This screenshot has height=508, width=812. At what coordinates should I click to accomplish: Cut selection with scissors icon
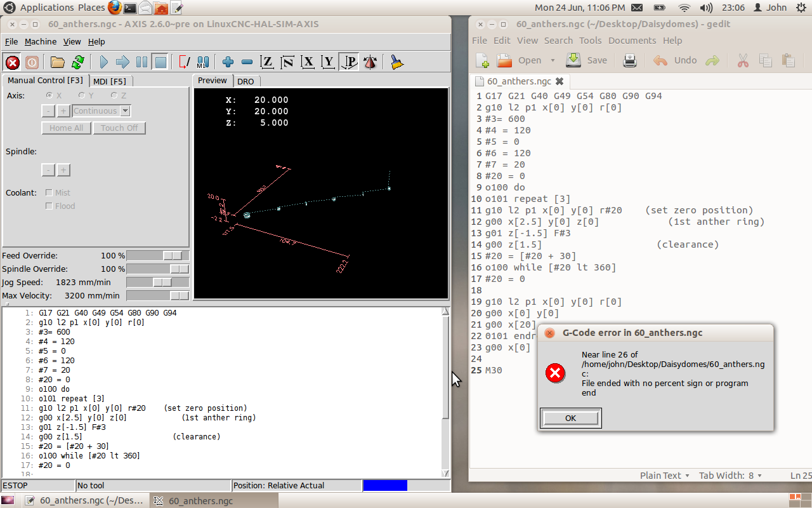743,60
